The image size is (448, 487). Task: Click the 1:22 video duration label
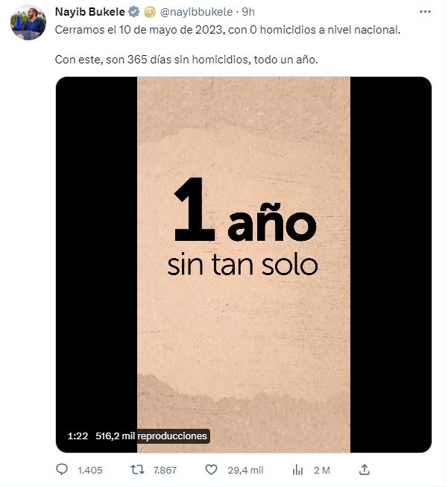[78, 436]
